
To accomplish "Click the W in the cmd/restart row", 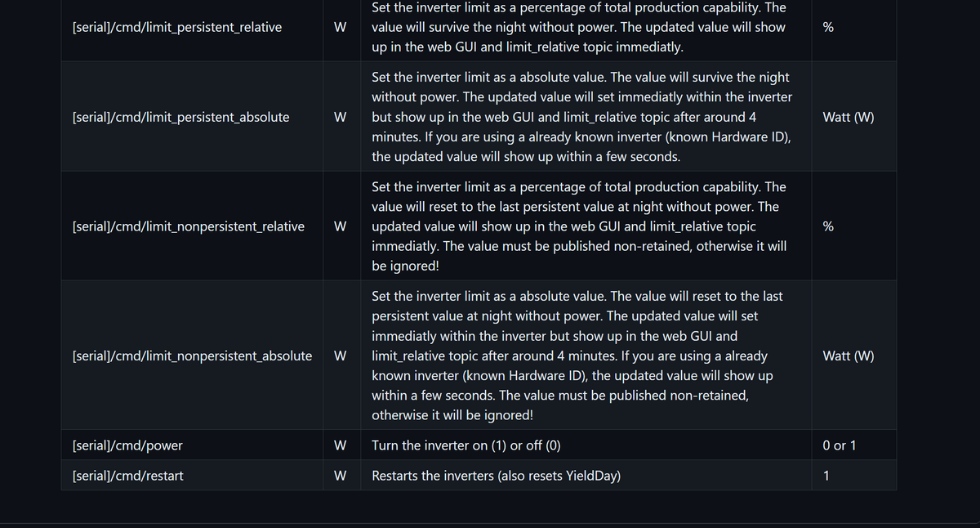I will click(x=341, y=476).
